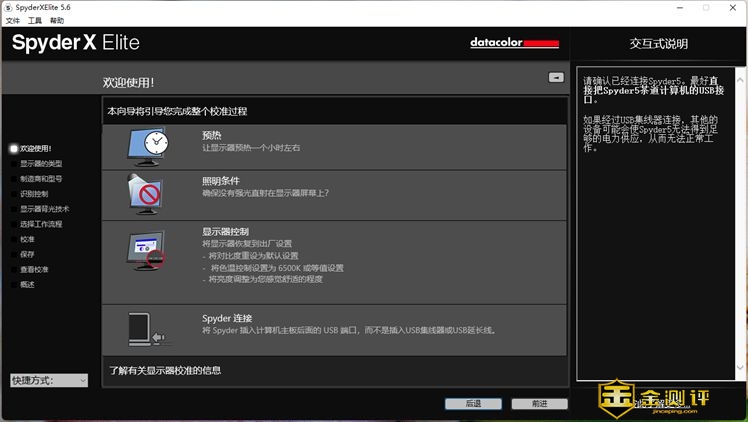Viewport: 748px width, 422px height.
Task: Open the 快捷方式 dropdown
Action: click(x=49, y=380)
